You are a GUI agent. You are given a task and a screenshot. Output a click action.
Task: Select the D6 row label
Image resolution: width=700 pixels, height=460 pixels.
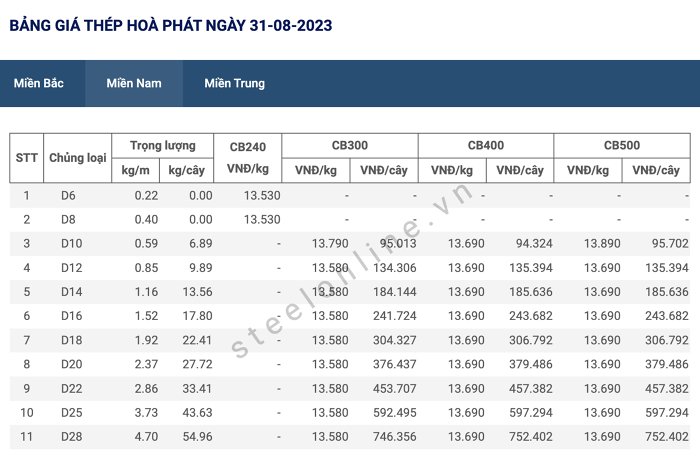68,196
